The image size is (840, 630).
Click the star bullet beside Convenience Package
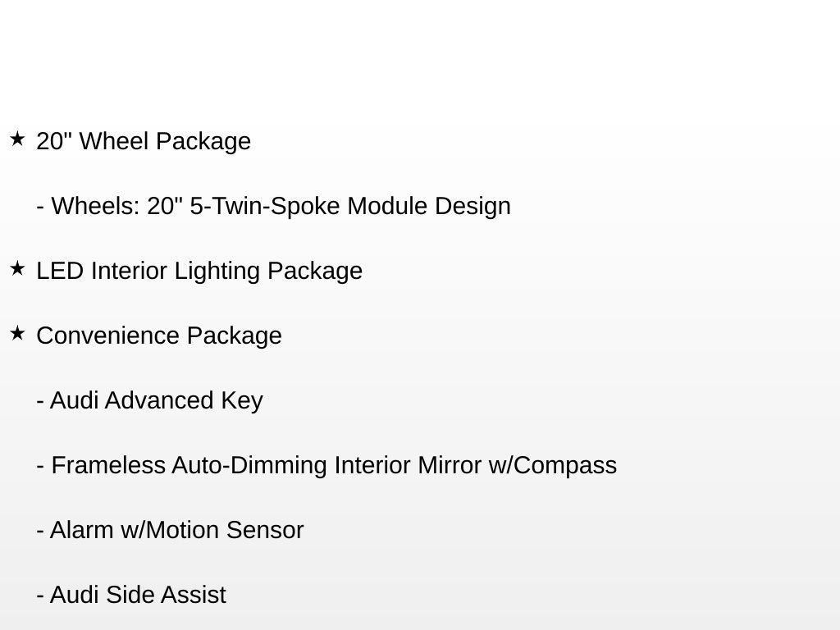coord(17,334)
